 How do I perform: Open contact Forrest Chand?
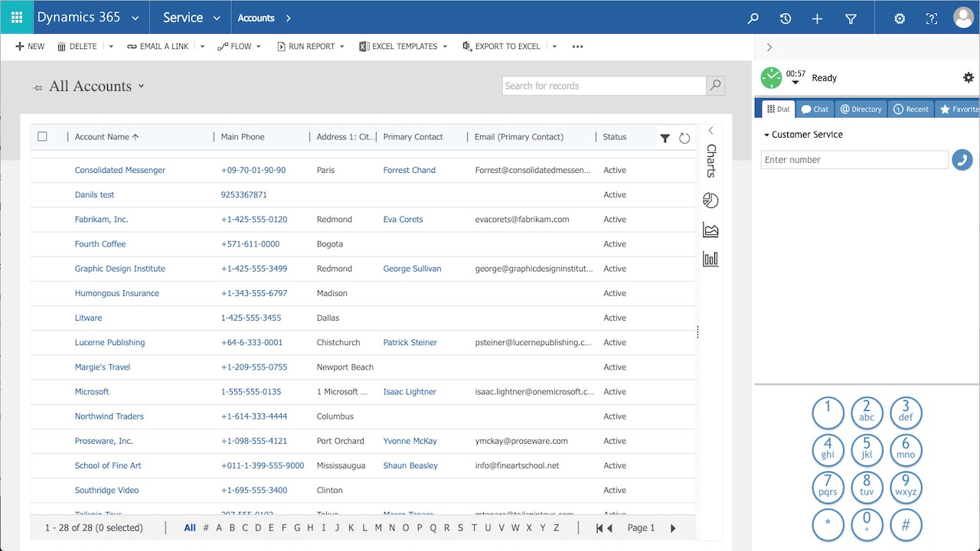pos(409,171)
